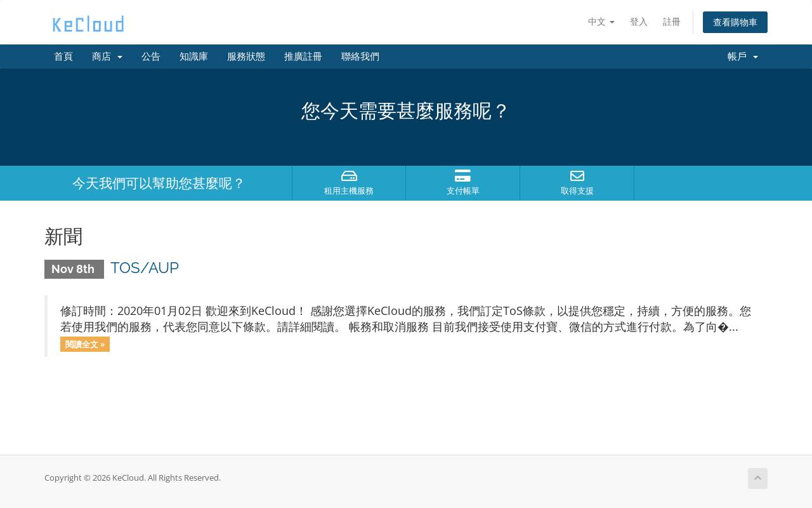The image size is (812, 508).
Task: Open the 中文 language dropdown
Action: click(x=601, y=22)
